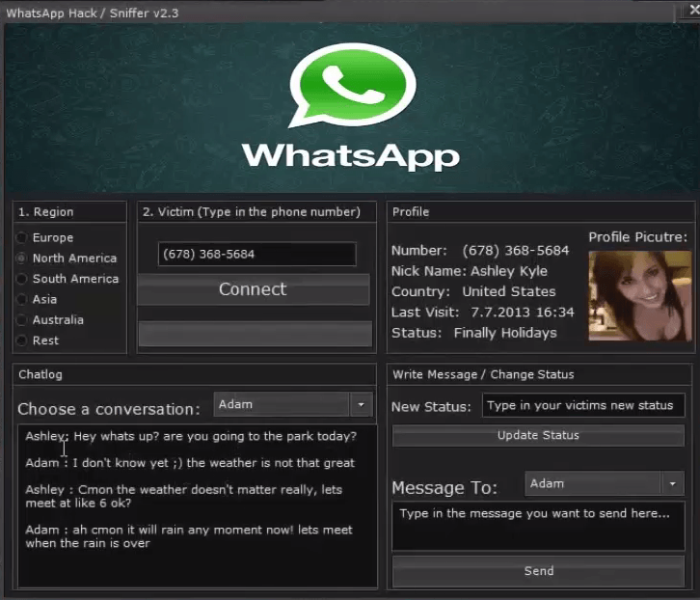Focus the phone number input field
The height and width of the screenshot is (600, 700).
click(x=257, y=255)
